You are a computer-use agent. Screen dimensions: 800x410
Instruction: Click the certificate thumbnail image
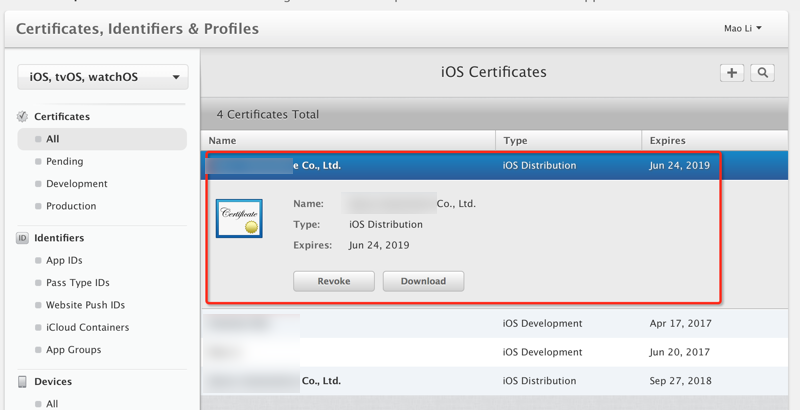[239, 218]
